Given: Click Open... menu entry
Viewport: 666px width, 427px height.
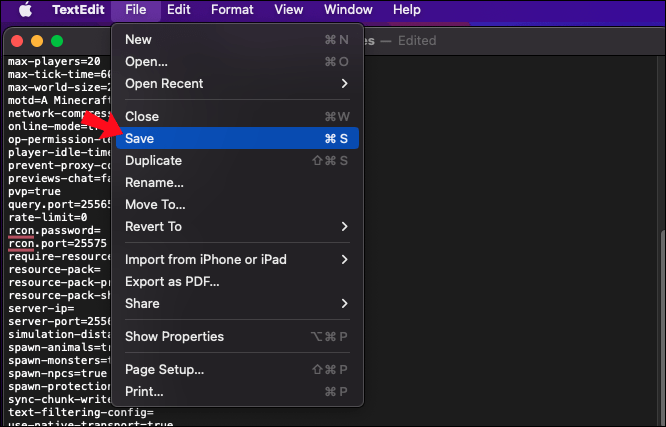Looking at the screenshot, I should [x=146, y=62].
